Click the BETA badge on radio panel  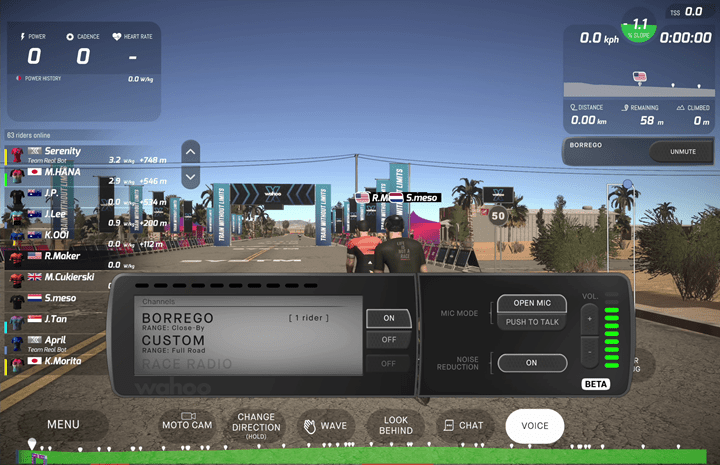[596, 384]
